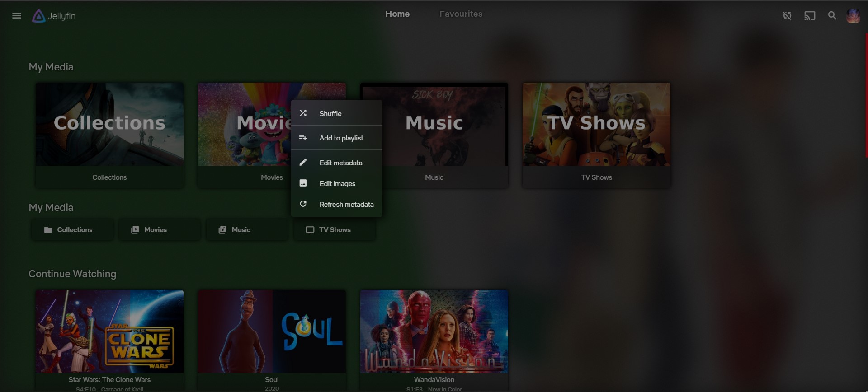This screenshot has height=392, width=868.
Task: Click the Collections label under its card
Action: pos(109,177)
